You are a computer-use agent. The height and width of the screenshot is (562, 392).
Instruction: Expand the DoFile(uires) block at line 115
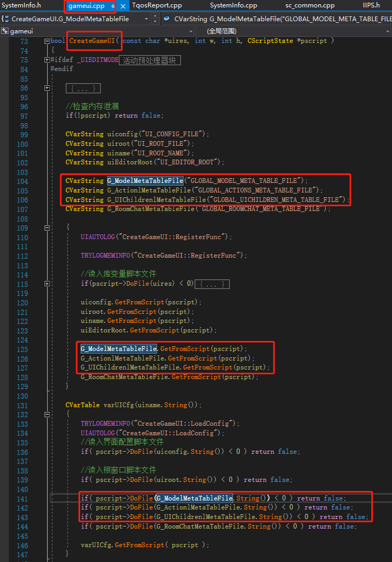click(47, 284)
